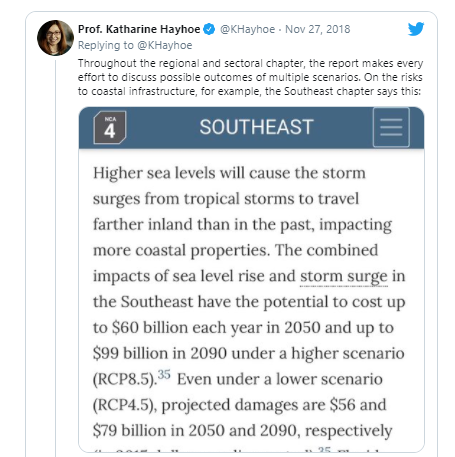Click the 'Higher sea levels' opening line
The height and width of the screenshot is (457, 455).
click(x=229, y=174)
